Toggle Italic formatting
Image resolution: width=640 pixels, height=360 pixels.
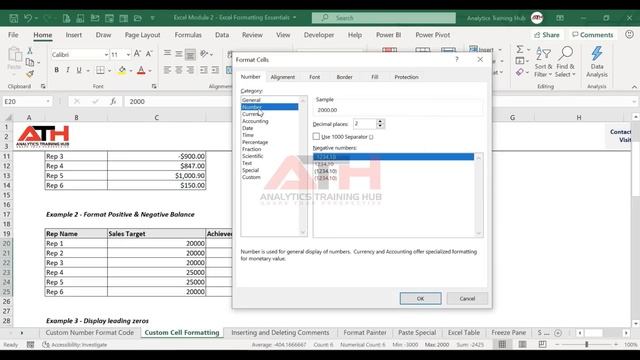[68, 70]
